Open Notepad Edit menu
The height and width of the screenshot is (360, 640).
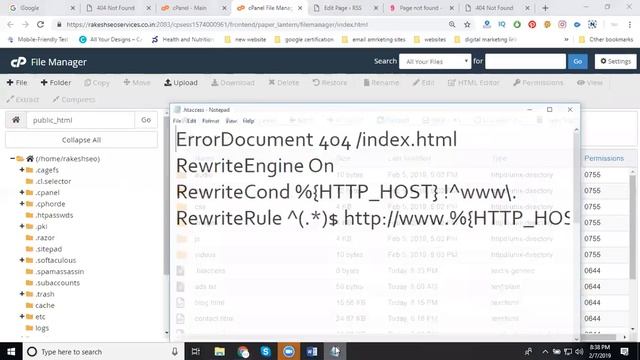pyautogui.click(x=191, y=121)
